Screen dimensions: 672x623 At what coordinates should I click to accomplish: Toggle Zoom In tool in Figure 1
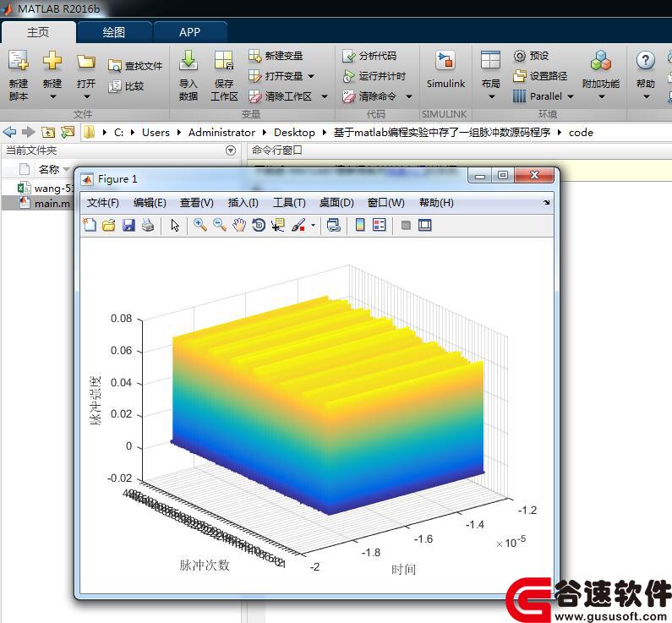click(199, 225)
